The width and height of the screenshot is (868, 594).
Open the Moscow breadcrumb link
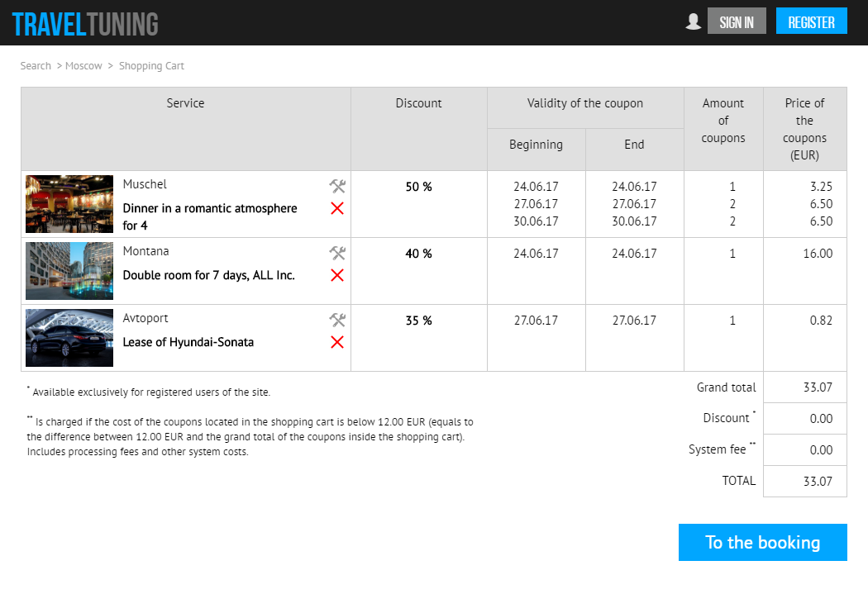point(83,66)
